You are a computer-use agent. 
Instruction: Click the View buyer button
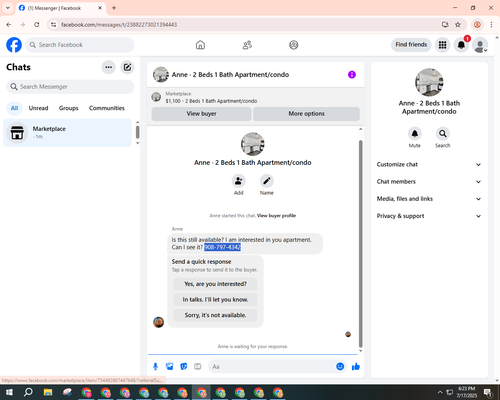(201, 114)
